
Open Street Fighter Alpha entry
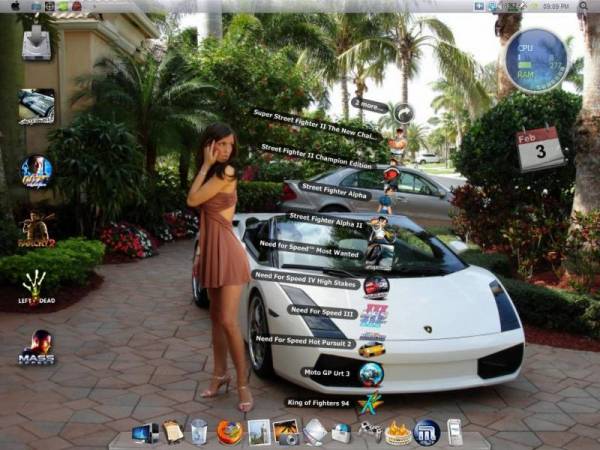coord(334,191)
